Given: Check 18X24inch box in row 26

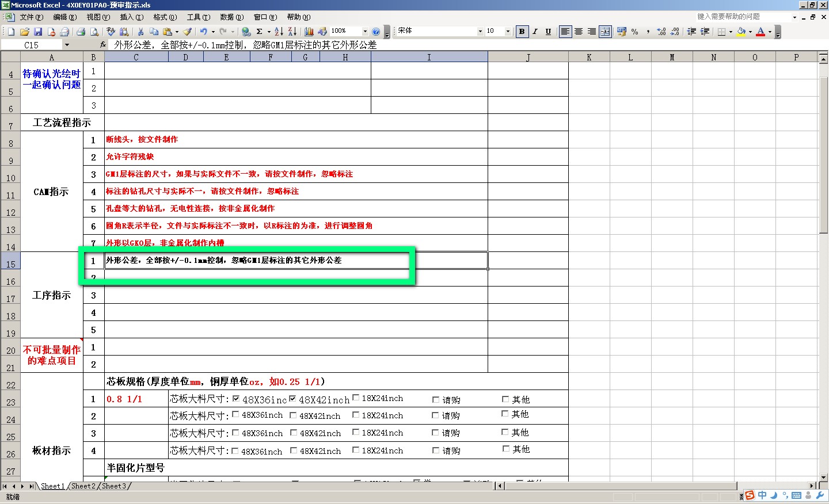Looking at the screenshot, I should [356, 450].
